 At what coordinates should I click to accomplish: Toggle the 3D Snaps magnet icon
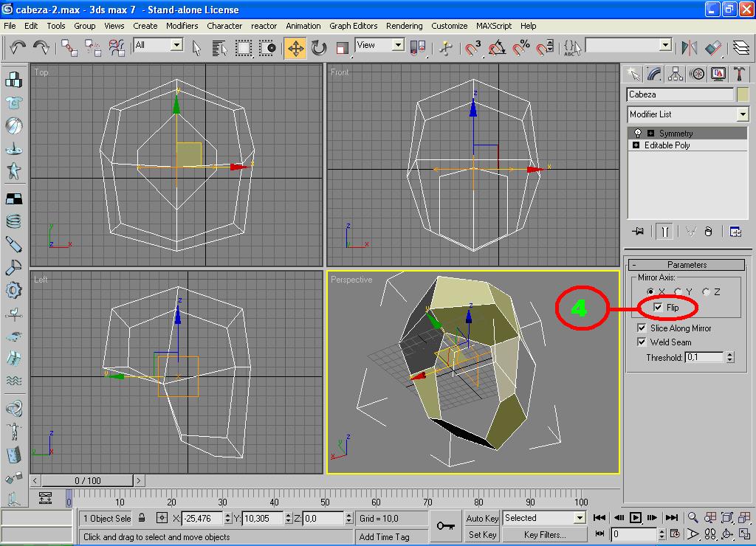coord(472,48)
